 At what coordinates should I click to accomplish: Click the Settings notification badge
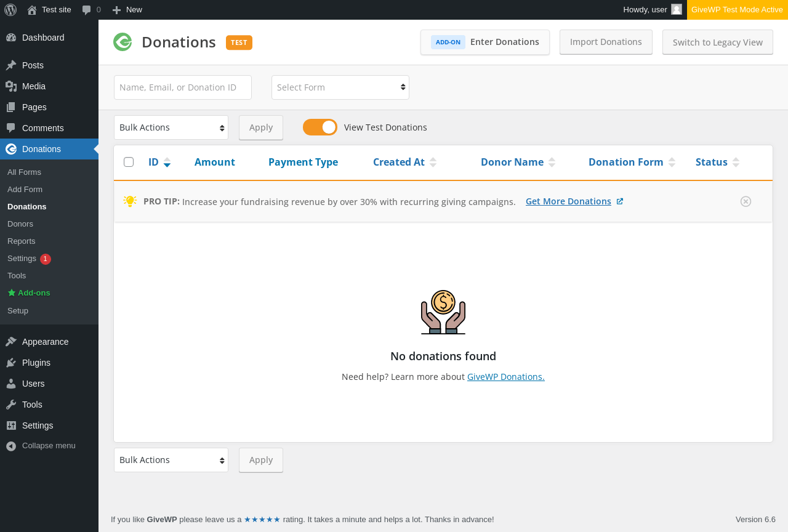(x=46, y=259)
